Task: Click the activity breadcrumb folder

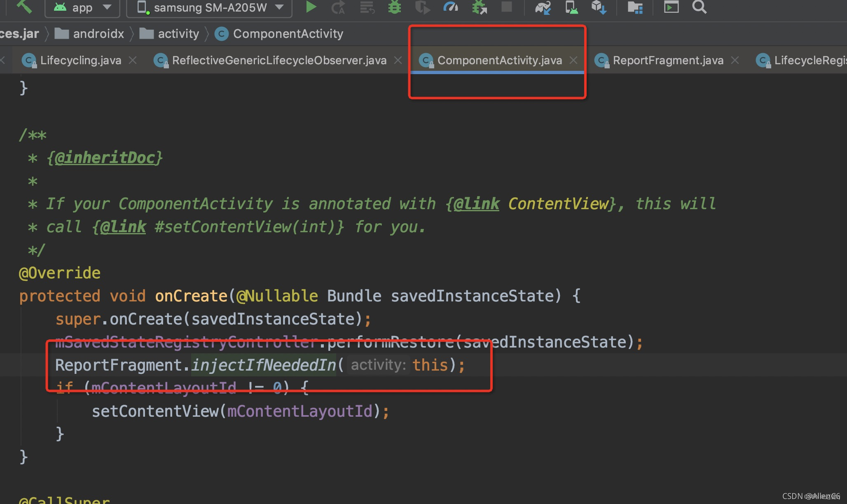Action: (178, 34)
